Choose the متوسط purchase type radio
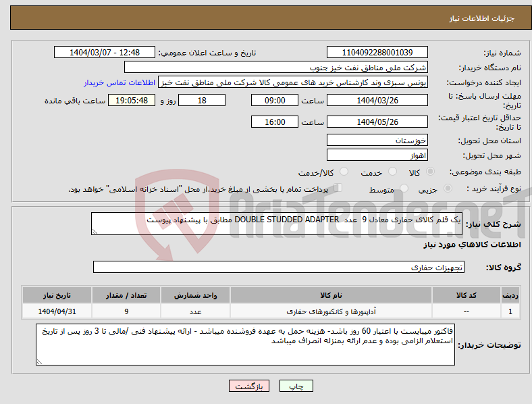This screenshot has width=532, height=404. [404, 188]
